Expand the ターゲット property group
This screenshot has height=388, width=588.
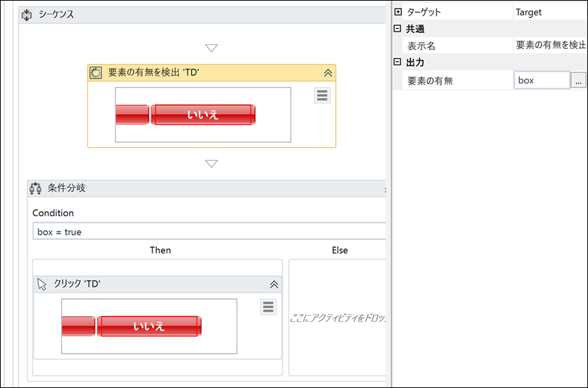(398, 12)
